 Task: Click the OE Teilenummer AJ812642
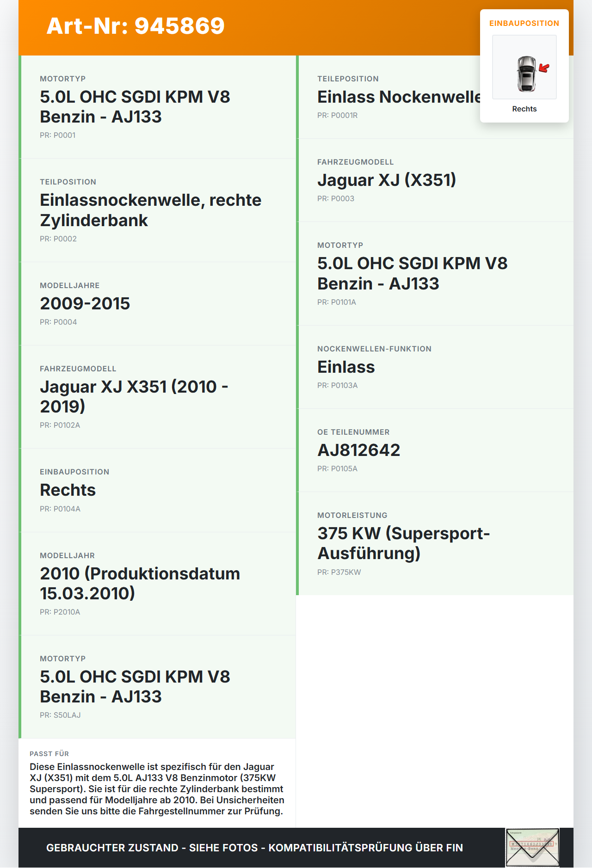point(358,450)
